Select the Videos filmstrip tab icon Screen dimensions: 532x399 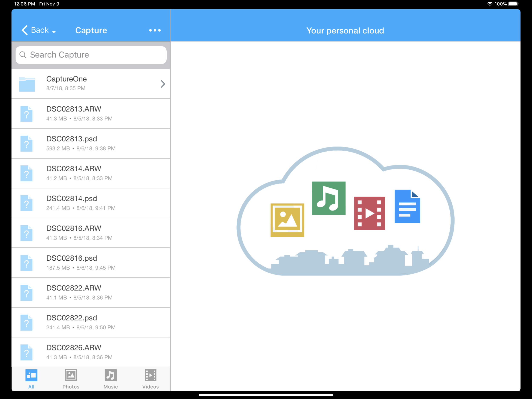151,375
